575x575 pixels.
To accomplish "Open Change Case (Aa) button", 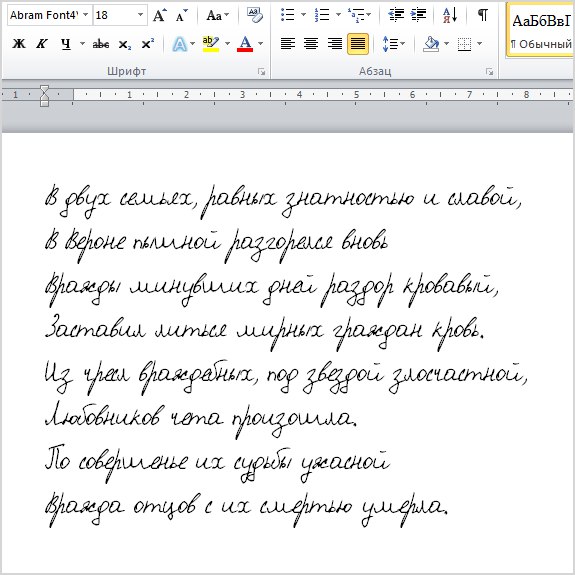I will 213,15.
